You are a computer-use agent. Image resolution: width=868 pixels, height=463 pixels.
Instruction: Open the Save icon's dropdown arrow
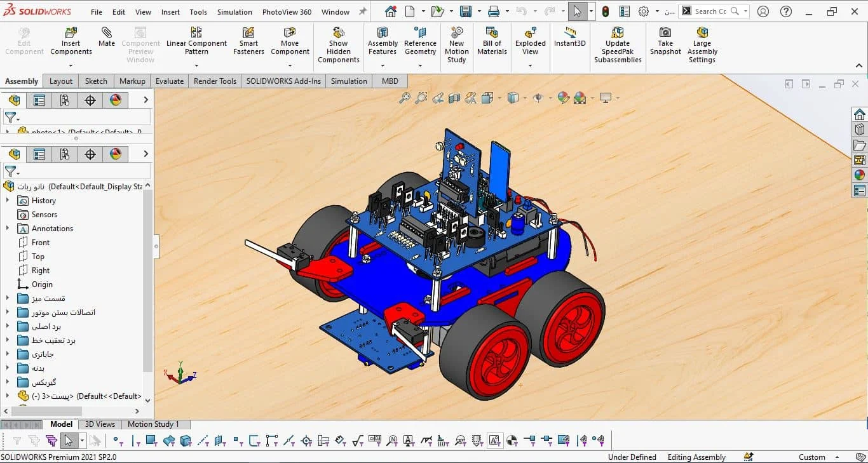pos(478,11)
